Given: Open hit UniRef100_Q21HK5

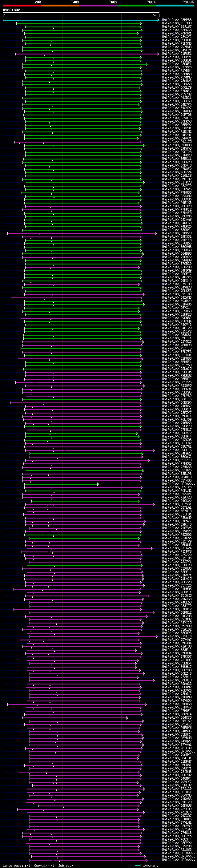Looking at the screenshot, I should point(177,470).
